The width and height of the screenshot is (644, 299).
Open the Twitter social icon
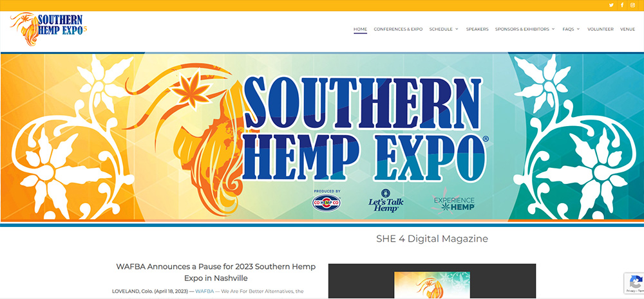point(611,5)
